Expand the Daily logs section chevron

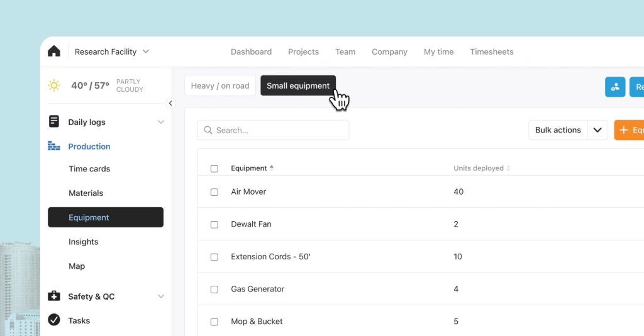click(161, 122)
